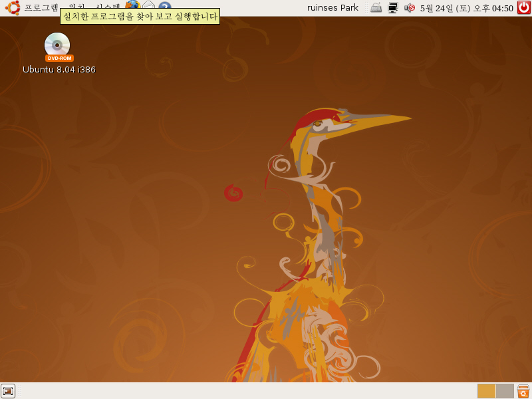
Task: Launch the Firefox web browser
Action: click(132, 5)
